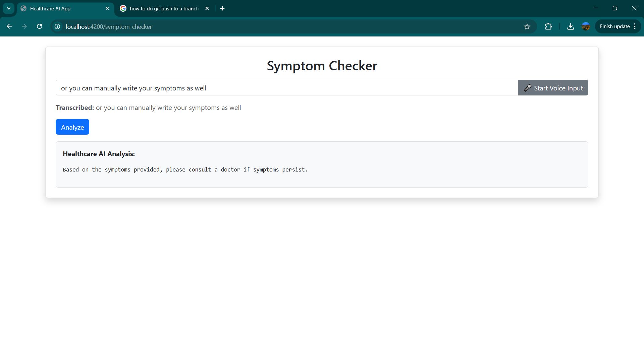This screenshot has width=644, height=345.
Task: Open a new browser tab
Action: (x=222, y=8)
